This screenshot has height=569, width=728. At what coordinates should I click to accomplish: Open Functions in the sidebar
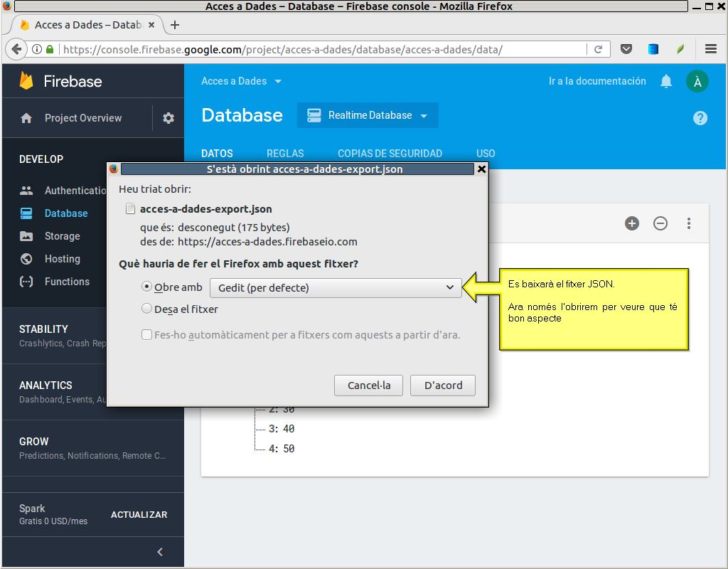click(67, 282)
